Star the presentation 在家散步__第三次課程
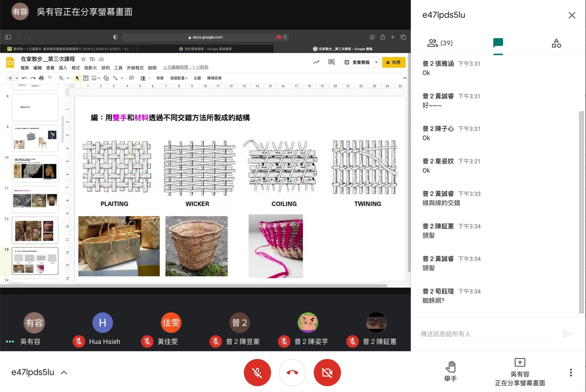The image size is (586, 392). coord(83,59)
